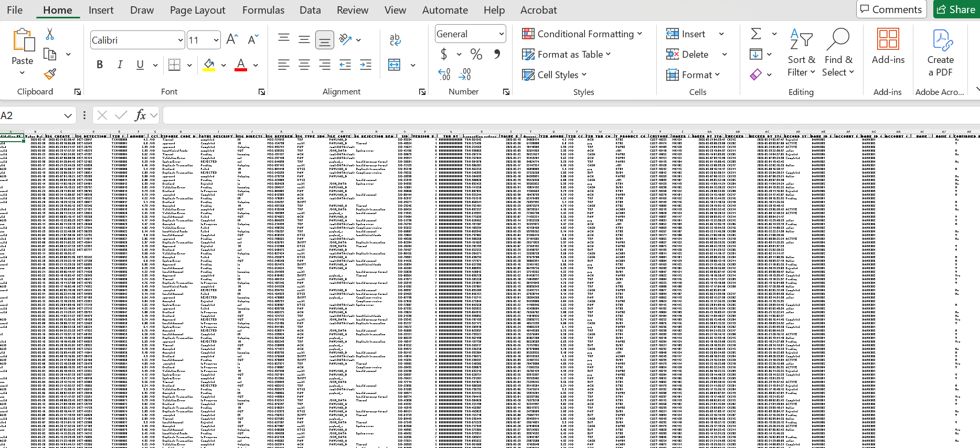Click the Merge & Center icon
The height and width of the screenshot is (448, 980).
click(x=394, y=65)
